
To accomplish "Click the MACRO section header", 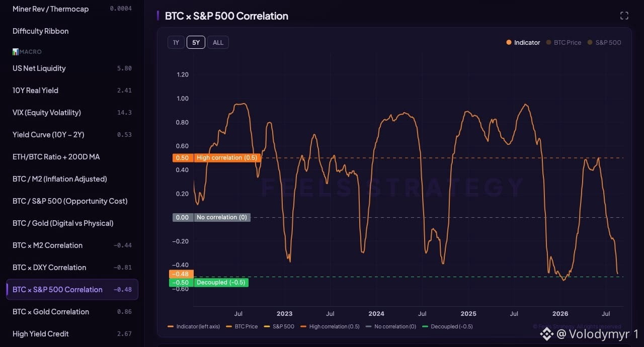I will coord(27,52).
